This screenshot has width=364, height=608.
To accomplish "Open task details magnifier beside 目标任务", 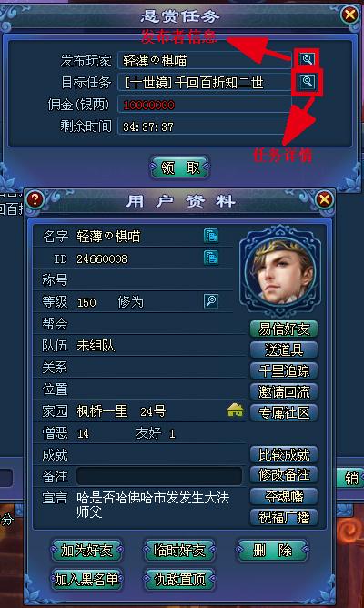I will (x=307, y=81).
